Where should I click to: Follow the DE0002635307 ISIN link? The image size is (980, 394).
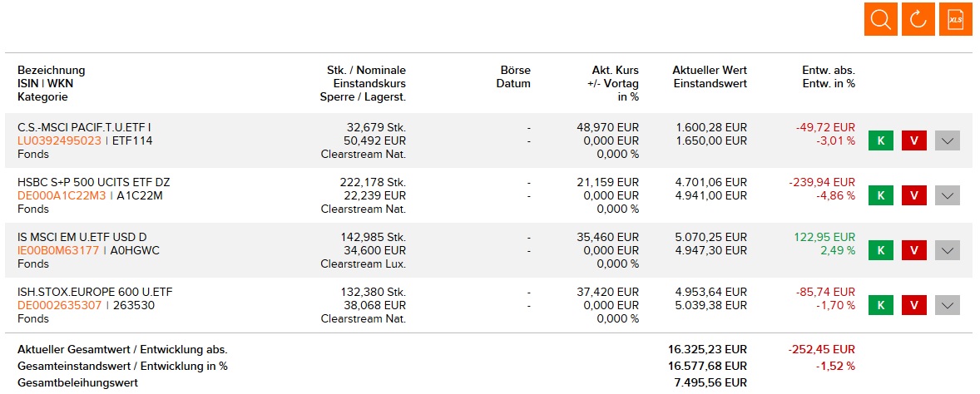(59, 305)
